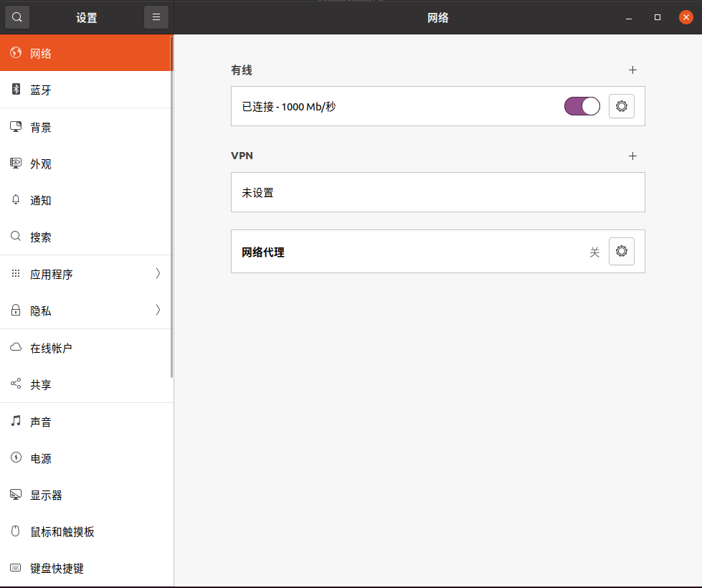Open the 电源 (Power) settings icon

15,458
